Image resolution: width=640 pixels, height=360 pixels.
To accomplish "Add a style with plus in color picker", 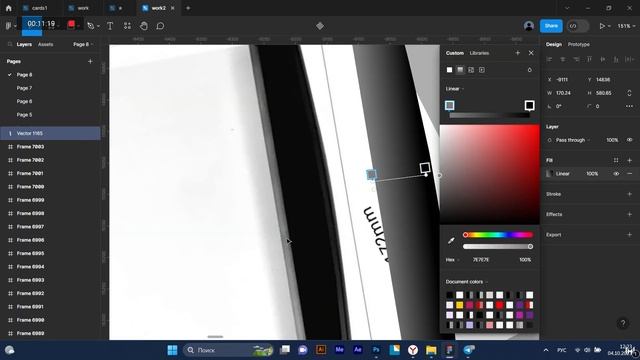I will (518, 53).
